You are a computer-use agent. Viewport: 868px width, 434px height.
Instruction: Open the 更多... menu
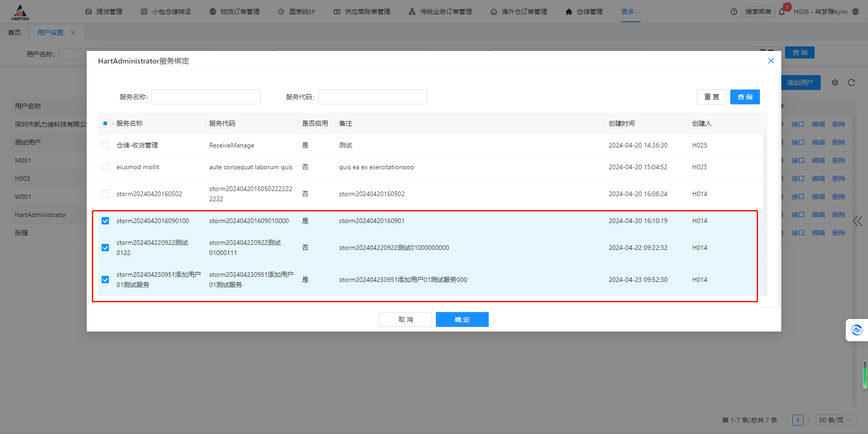click(x=630, y=11)
